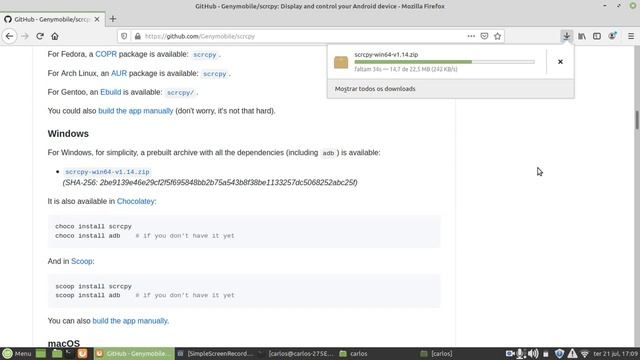Open the clock showing ter 21 jul
The image size is (640, 360).
tap(616, 353)
